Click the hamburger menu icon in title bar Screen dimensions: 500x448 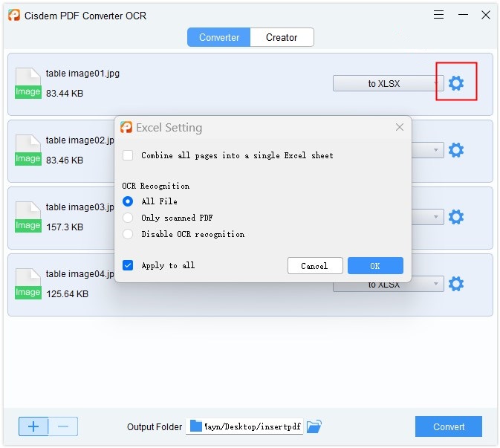click(438, 15)
